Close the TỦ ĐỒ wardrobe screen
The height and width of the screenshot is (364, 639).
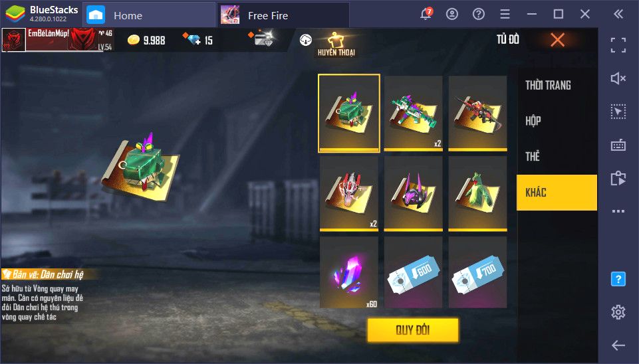pyautogui.click(x=557, y=40)
